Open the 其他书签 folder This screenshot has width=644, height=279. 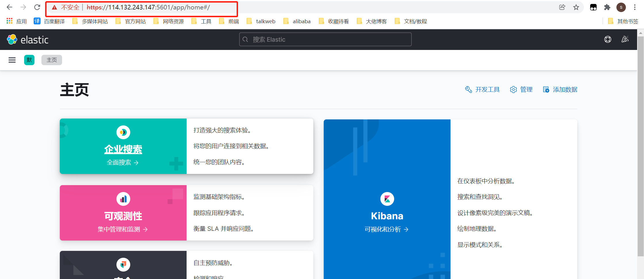click(x=623, y=21)
